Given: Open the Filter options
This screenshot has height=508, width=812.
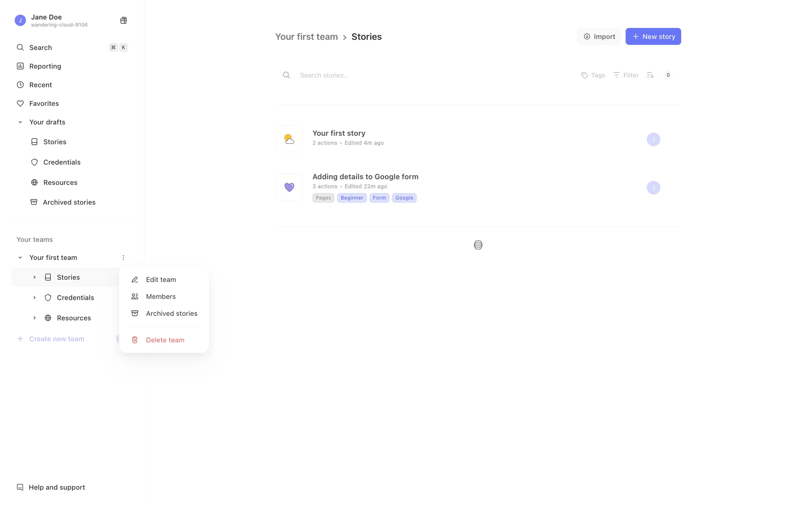Looking at the screenshot, I should 626,75.
